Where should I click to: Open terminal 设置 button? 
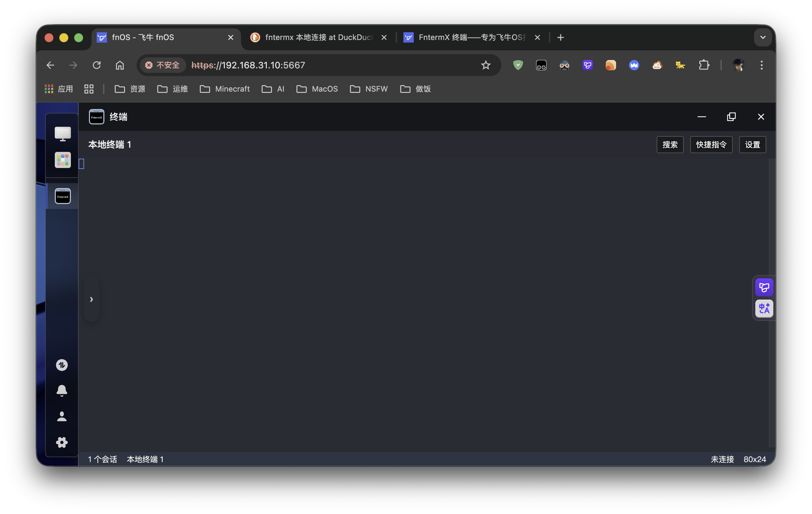pos(752,145)
